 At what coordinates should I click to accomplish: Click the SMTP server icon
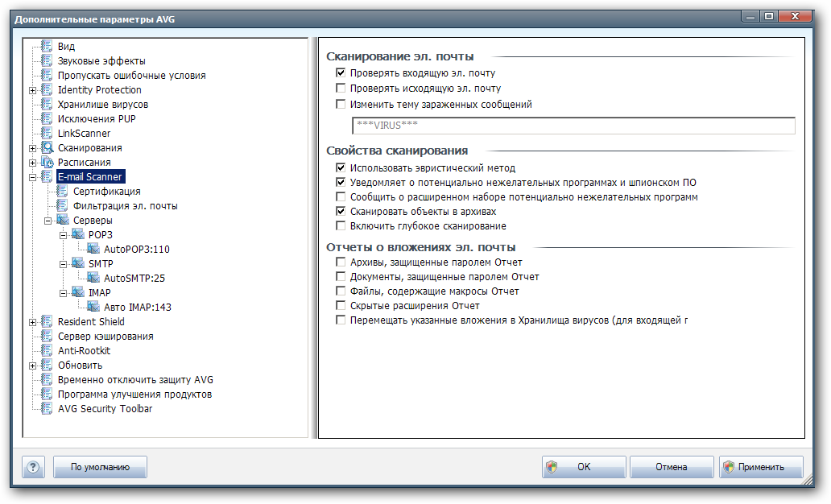pyautogui.click(x=78, y=263)
